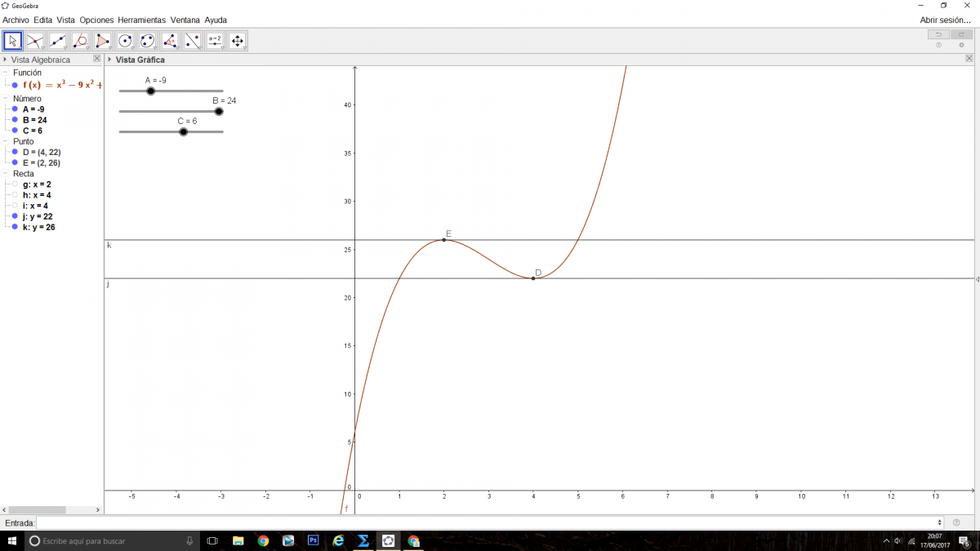The image size is (980, 551).
Task: Select the Polygon tool
Action: 102,41
